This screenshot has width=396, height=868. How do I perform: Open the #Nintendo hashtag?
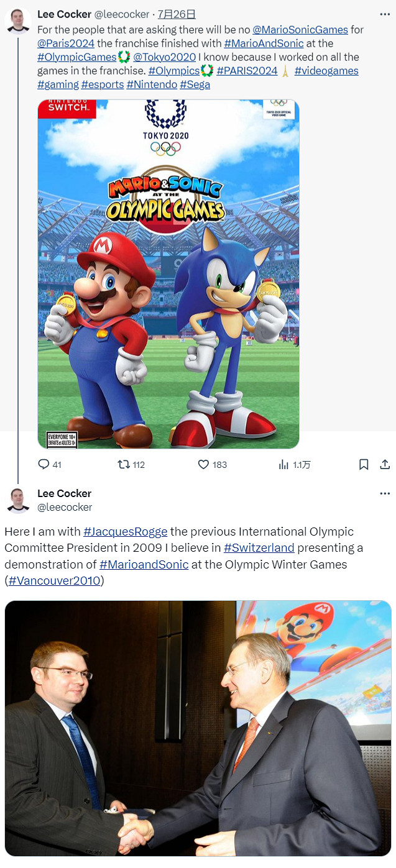pos(152,85)
